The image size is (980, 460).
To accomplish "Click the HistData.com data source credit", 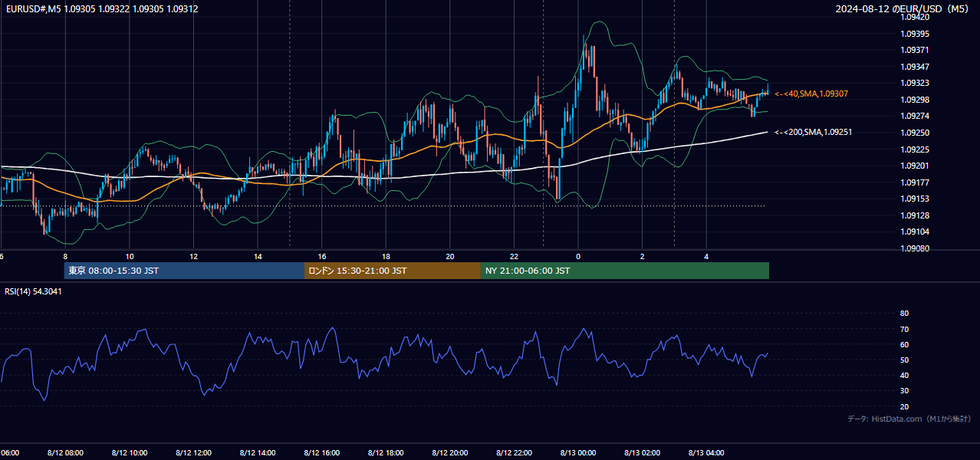I will coord(909,419).
